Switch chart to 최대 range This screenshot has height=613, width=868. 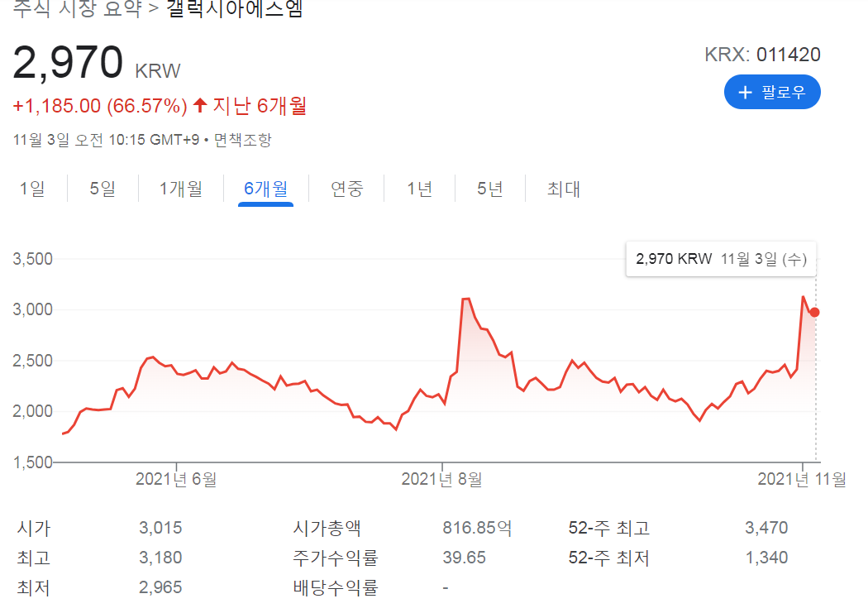tap(564, 189)
